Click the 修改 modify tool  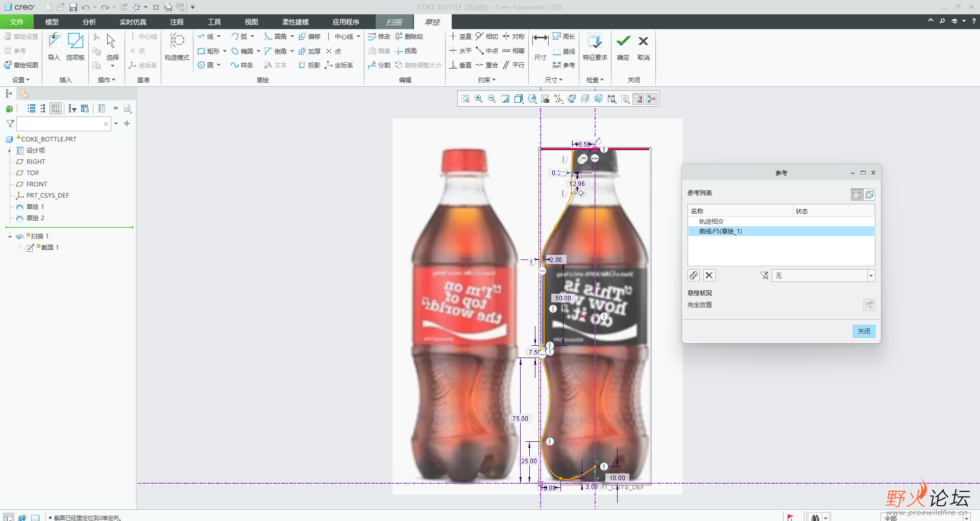[x=379, y=37]
